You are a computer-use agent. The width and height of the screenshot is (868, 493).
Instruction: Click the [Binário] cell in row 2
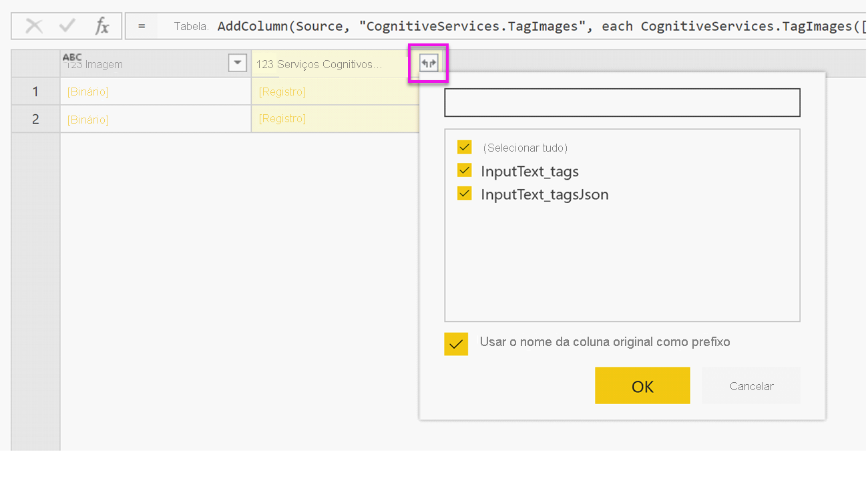(156, 119)
